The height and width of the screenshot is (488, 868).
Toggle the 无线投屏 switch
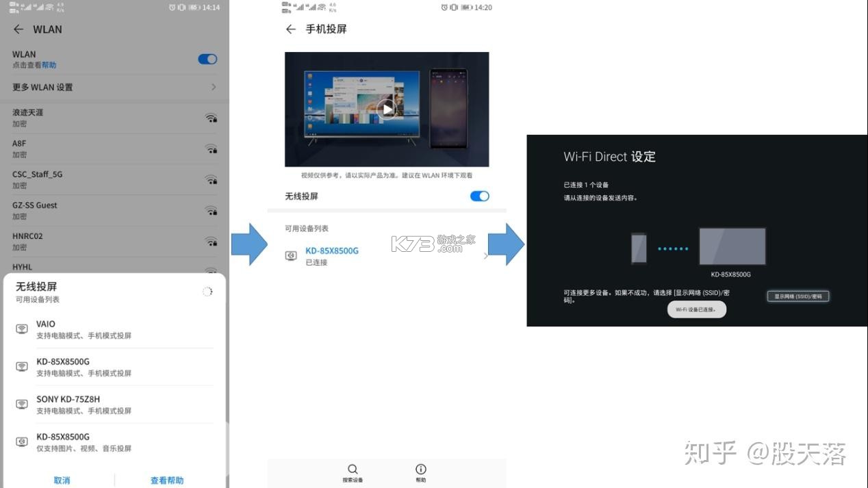coord(480,196)
